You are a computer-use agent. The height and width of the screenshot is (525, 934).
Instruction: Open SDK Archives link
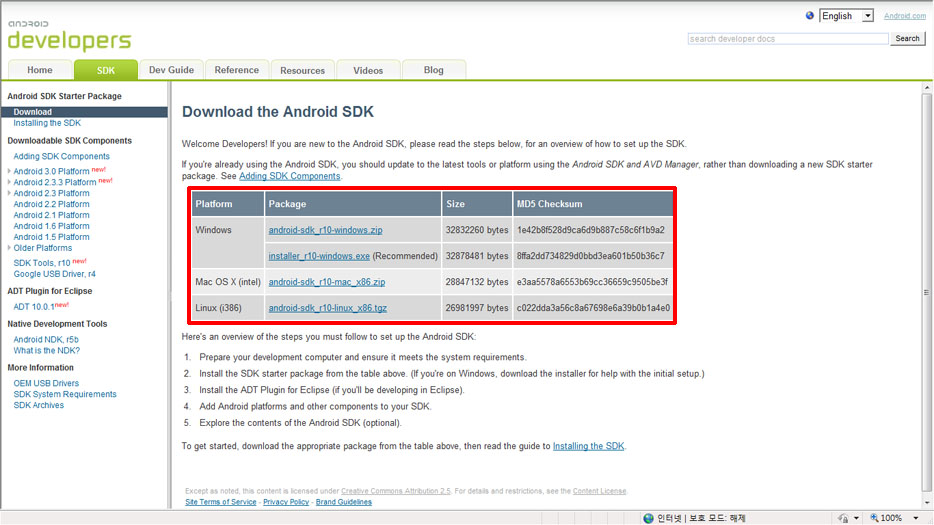pos(38,405)
